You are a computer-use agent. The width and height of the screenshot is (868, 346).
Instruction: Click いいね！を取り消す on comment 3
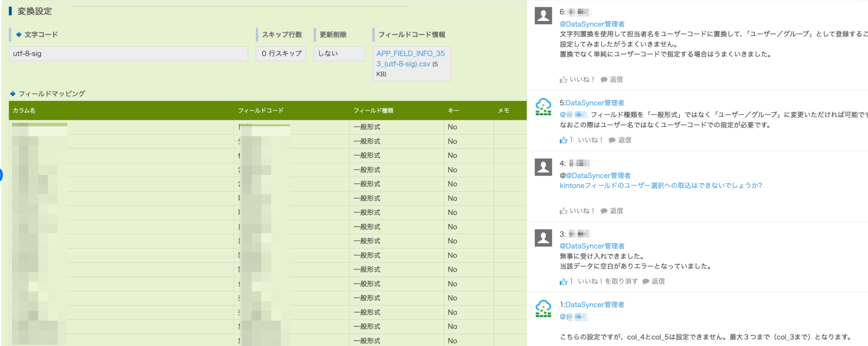608,281
